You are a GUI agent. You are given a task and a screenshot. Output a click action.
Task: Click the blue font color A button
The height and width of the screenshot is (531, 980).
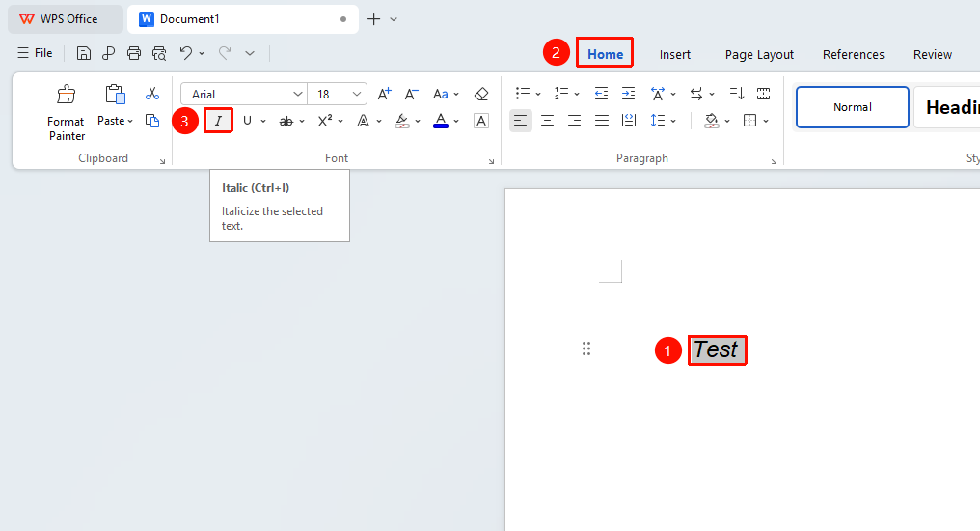point(441,121)
